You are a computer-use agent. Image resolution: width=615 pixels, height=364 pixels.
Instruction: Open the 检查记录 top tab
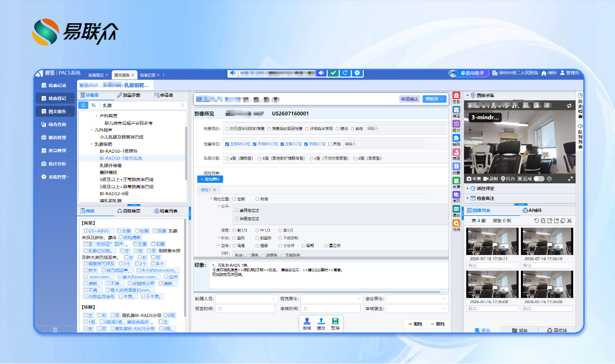pyautogui.click(x=147, y=75)
